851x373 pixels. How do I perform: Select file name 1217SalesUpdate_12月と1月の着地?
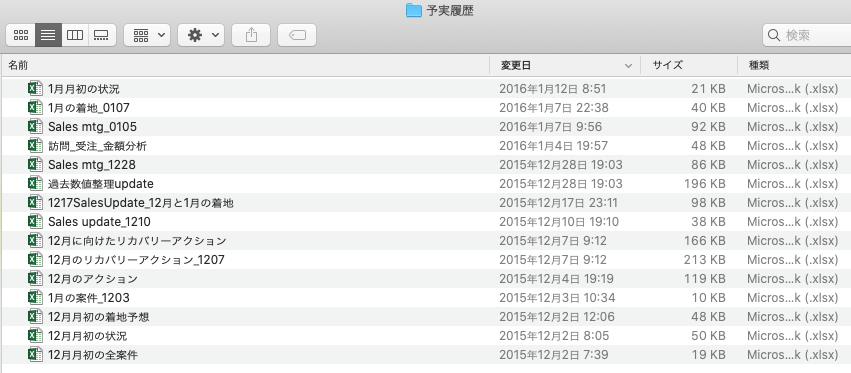point(141,203)
